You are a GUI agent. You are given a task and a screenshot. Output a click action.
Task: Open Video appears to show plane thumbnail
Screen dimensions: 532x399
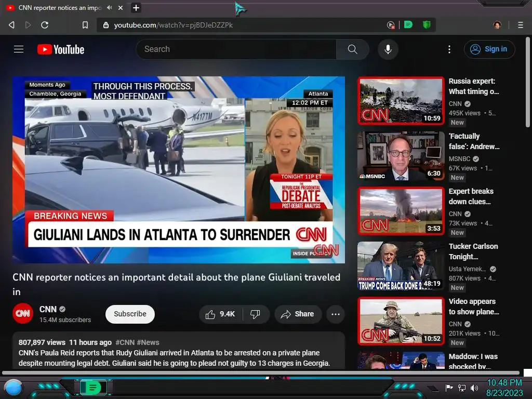[401, 321]
